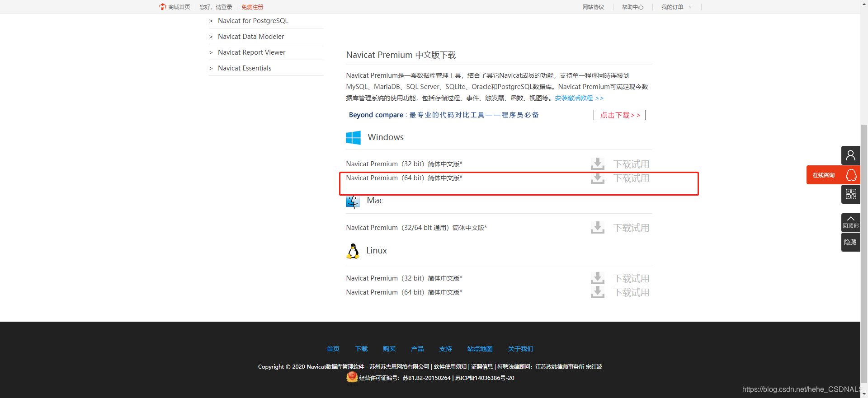
Task: Click download icon for Windows 32 bit
Action: pos(597,164)
